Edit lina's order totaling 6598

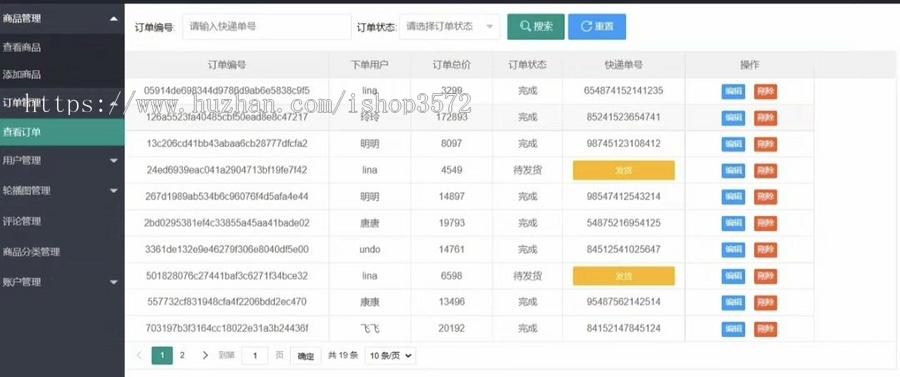(733, 276)
